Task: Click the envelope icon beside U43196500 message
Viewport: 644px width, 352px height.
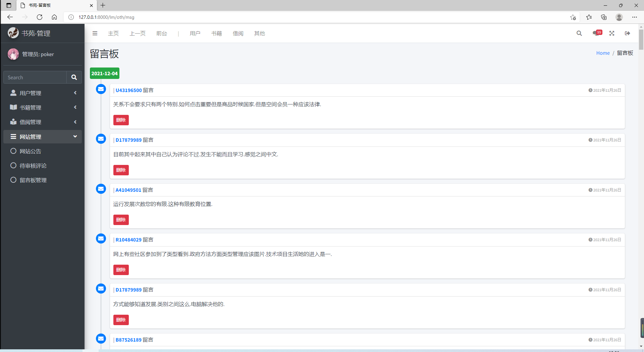Action: 101,89
